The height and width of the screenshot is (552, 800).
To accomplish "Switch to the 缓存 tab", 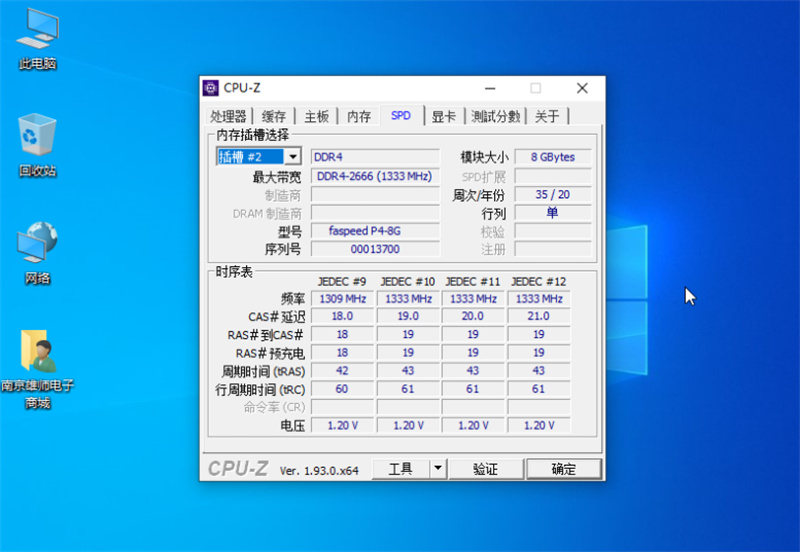I will (x=274, y=116).
